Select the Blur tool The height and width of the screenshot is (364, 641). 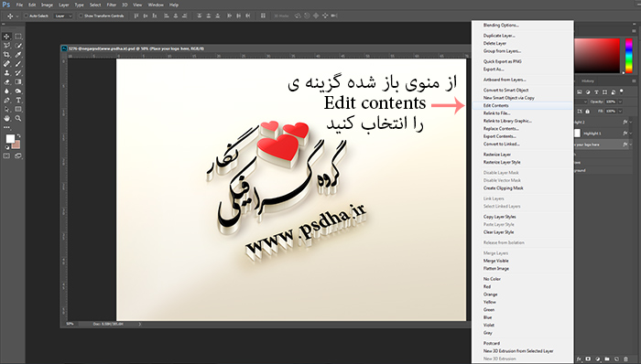pos(6,91)
